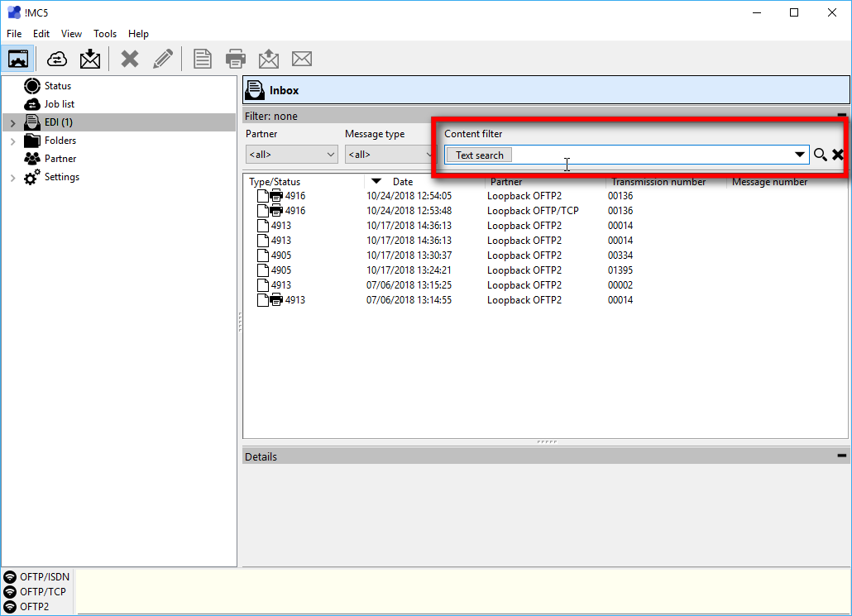The height and width of the screenshot is (616, 852).
Task: Click the edit pencil toolbar icon
Action: (x=163, y=59)
